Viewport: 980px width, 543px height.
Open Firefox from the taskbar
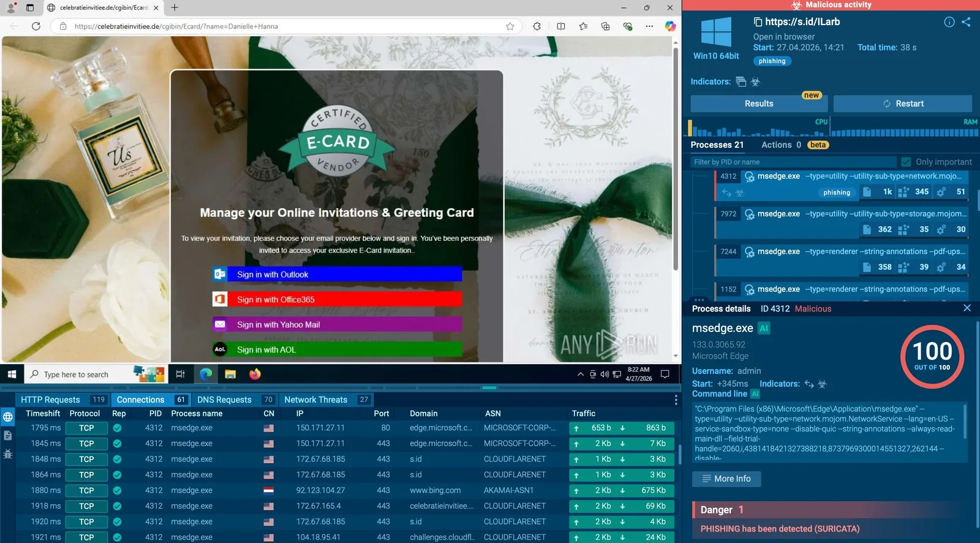255,374
